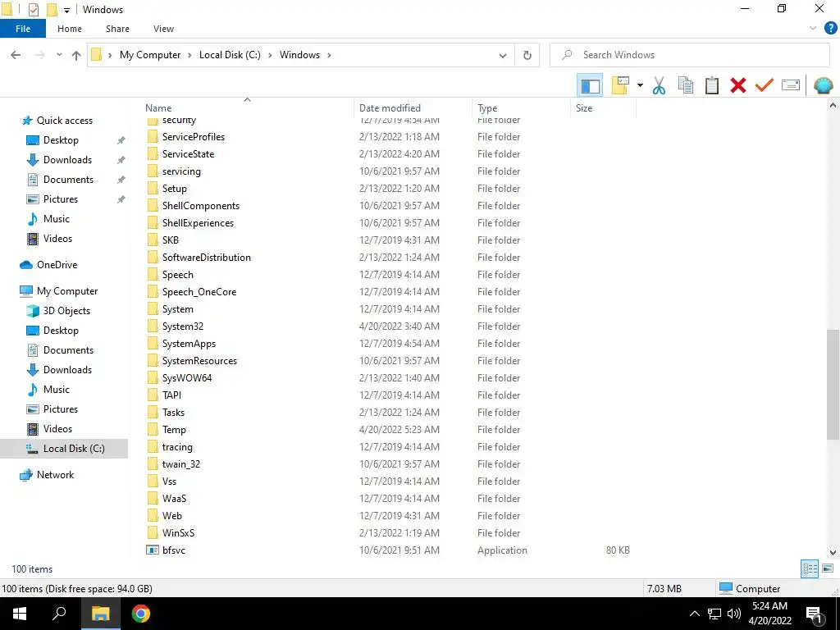Switch to the Home ribbon tab
840x630 pixels.
70,29
